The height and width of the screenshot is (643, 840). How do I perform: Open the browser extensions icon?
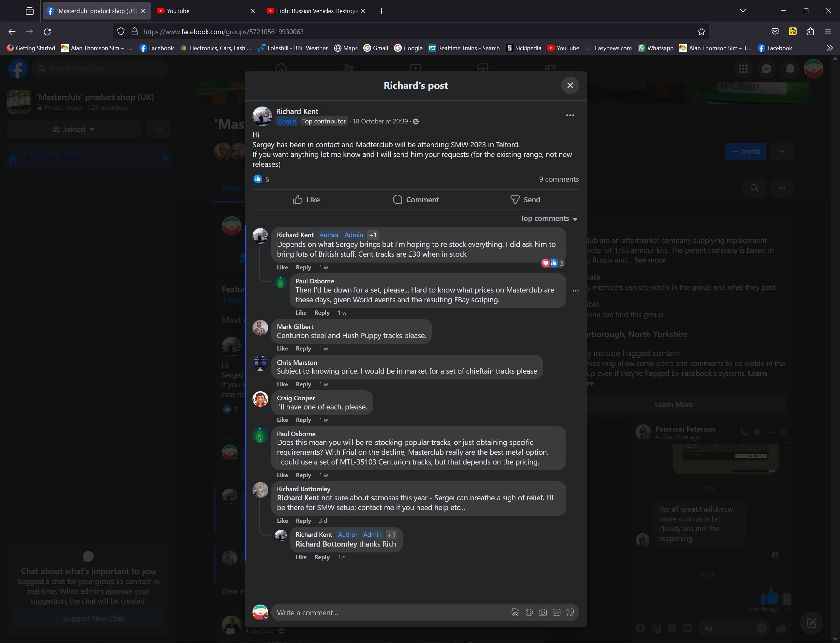click(x=810, y=31)
